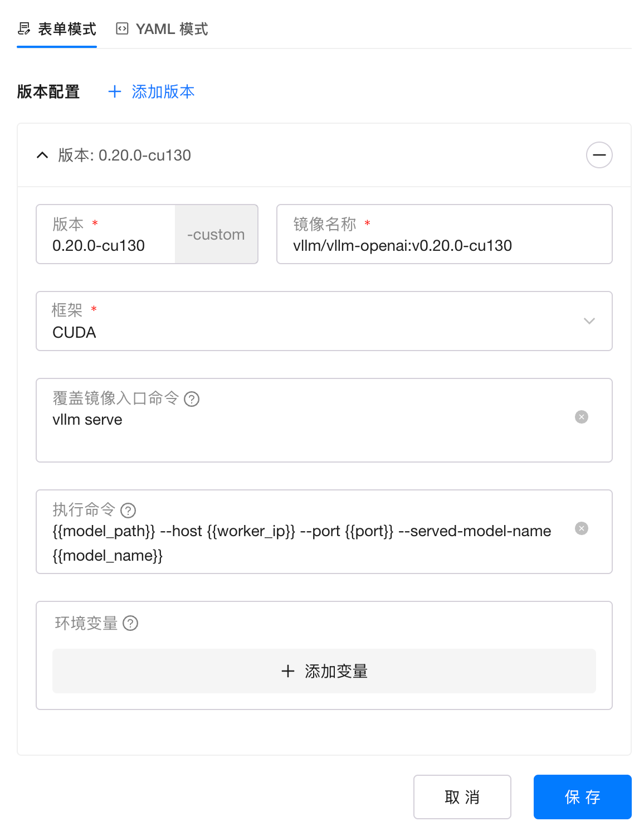Screen dimensions: 644x836
Task: Click the 取消 button
Action: point(462,797)
